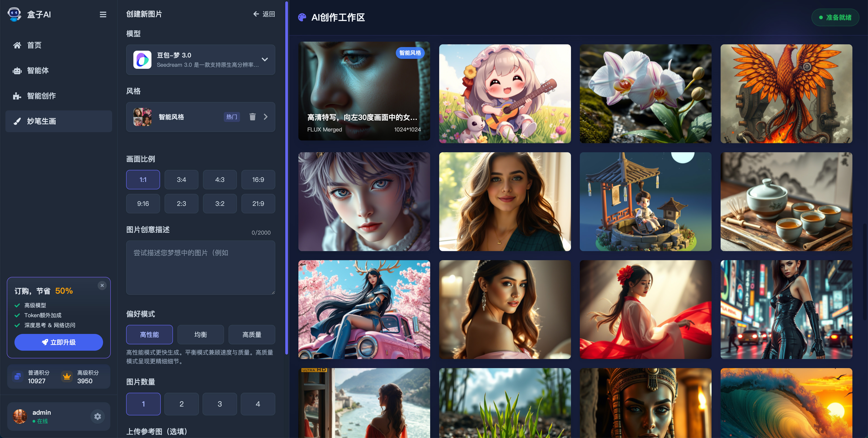
Task: Click the 0/2000 character counter
Action: [261, 233]
